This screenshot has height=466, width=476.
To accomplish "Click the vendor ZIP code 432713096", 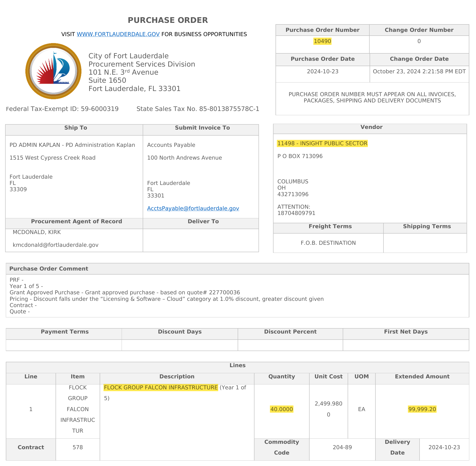I will tap(293, 194).
